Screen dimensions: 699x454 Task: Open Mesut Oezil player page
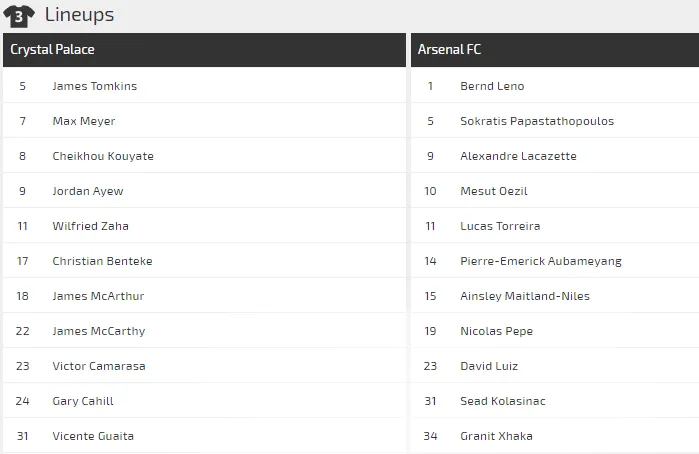[494, 191]
